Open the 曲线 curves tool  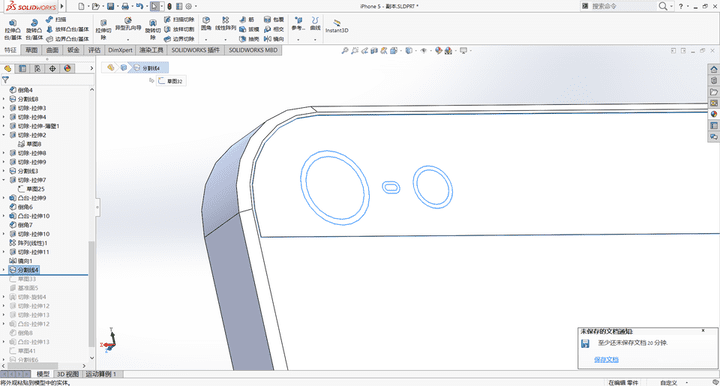point(315,24)
